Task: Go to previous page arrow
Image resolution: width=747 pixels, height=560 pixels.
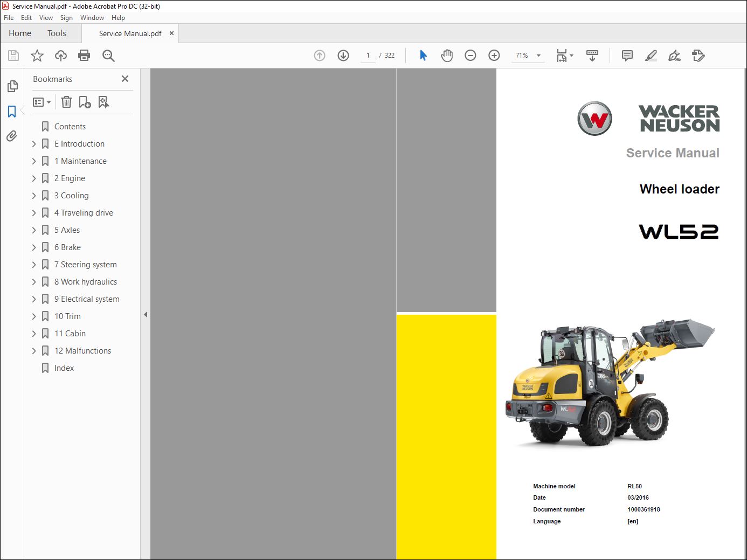Action: (x=320, y=56)
